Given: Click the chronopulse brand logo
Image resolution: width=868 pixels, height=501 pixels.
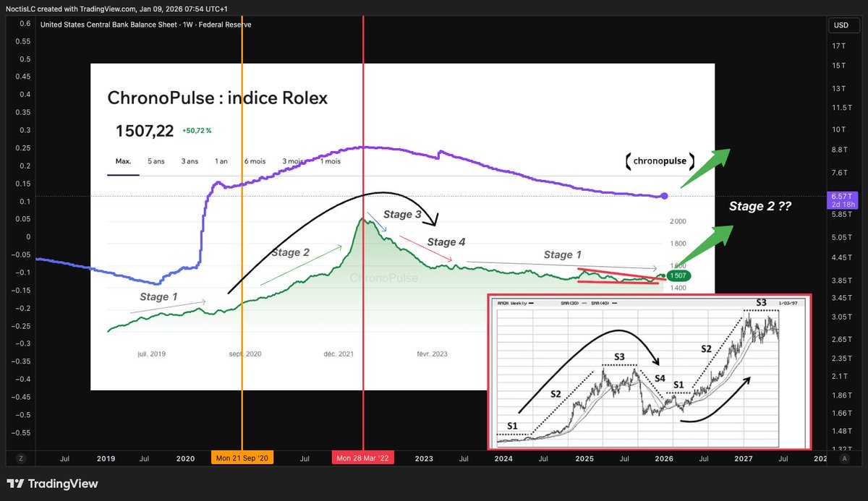Looking at the screenshot, I should tap(660, 161).
